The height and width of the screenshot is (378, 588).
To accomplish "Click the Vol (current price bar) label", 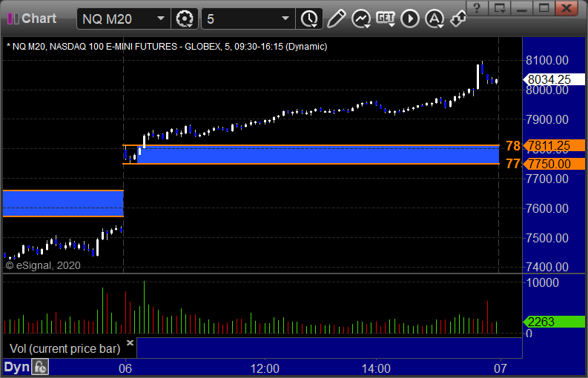I will coord(65,348).
